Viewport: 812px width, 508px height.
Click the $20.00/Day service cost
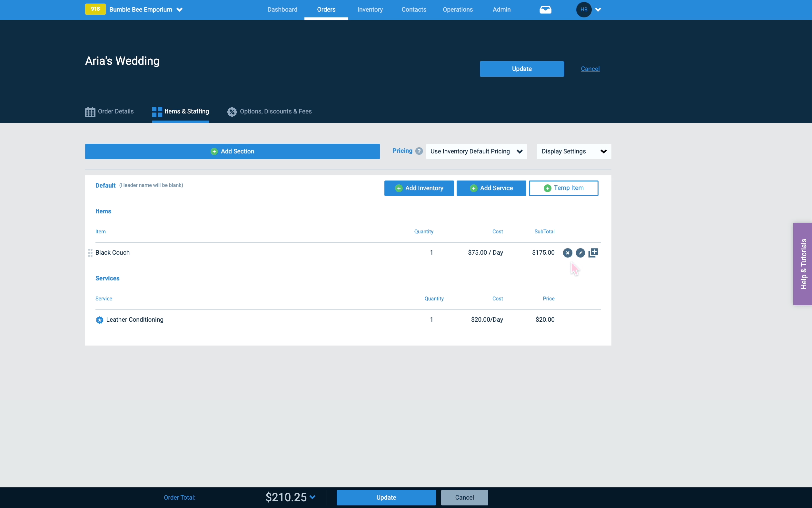pos(487,320)
